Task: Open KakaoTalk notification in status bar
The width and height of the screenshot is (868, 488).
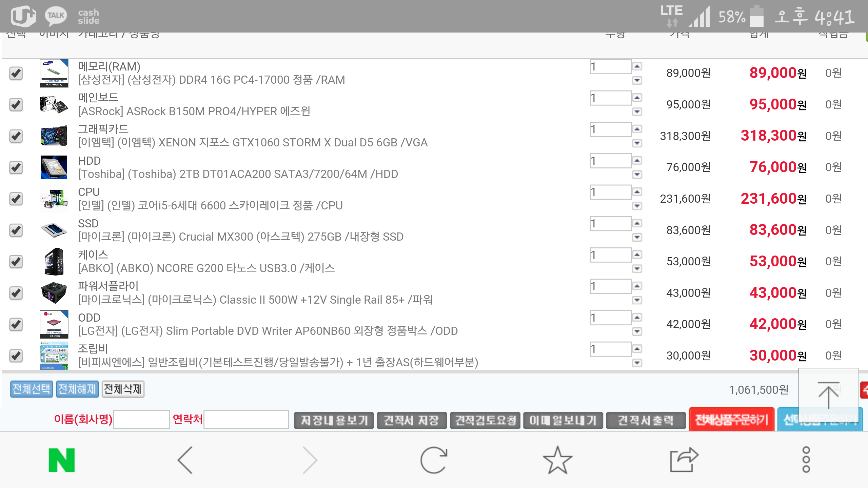Action: (x=56, y=16)
